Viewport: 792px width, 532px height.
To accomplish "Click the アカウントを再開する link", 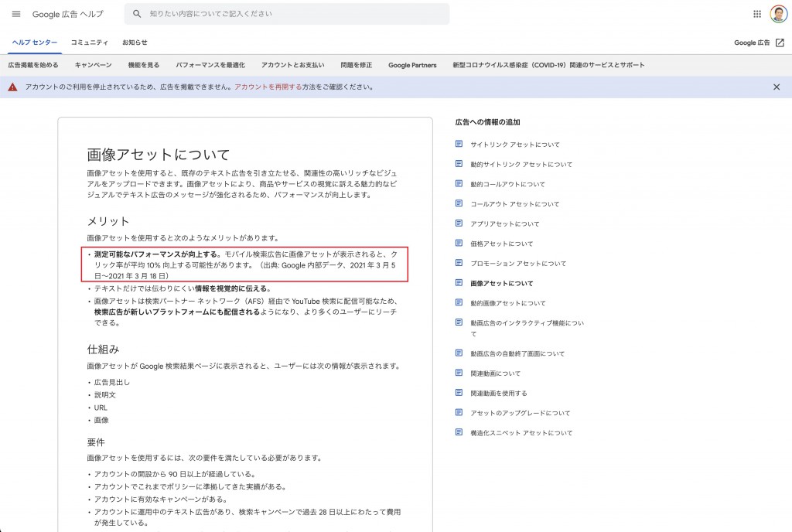I will [x=268, y=87].
